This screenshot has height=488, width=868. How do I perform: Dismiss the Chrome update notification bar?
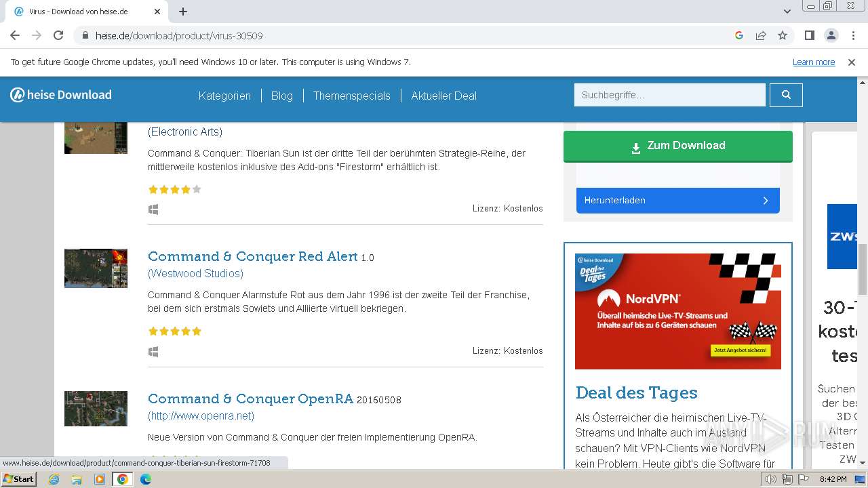click(x=852, y=62)
